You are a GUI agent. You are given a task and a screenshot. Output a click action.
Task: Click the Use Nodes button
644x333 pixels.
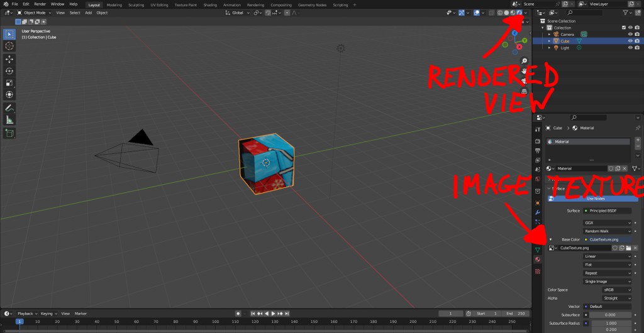click(595, 199)
